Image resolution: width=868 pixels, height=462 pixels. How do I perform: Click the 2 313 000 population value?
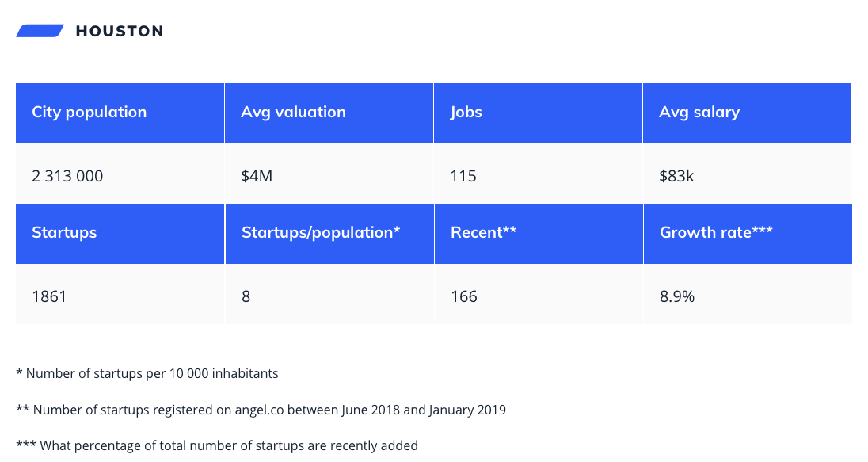tap(68, 176)
